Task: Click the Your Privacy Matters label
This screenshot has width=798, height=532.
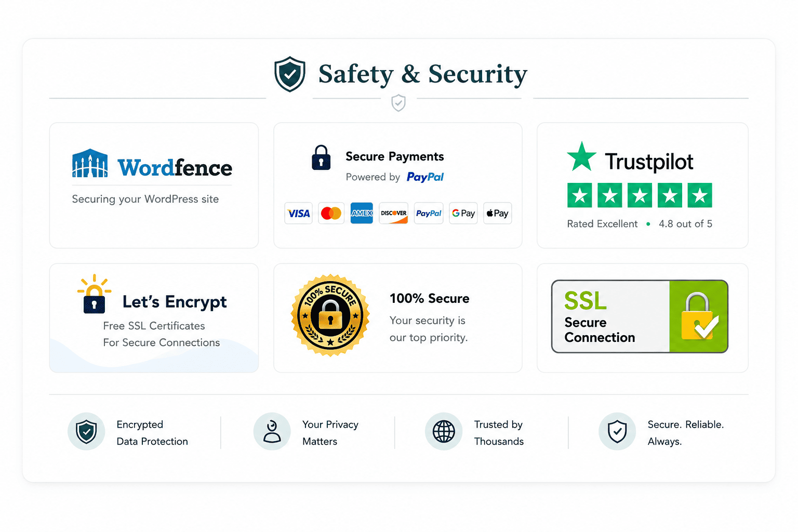Action: pyautogui.click(x=330, y=433)
